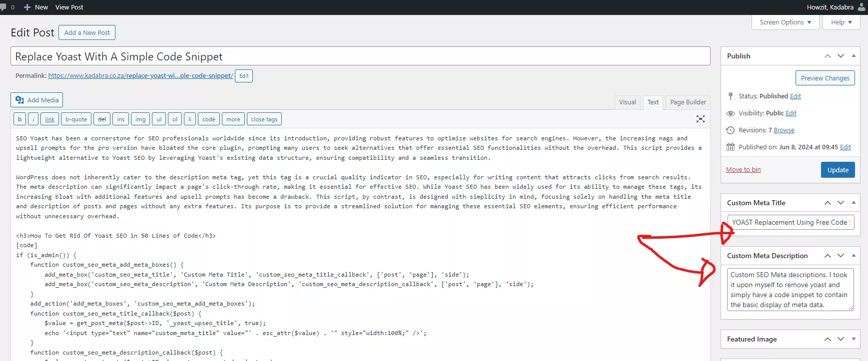This screenshot has height=361, width=868.
Task: Click the Update button
Action: [x=838, y=170]
